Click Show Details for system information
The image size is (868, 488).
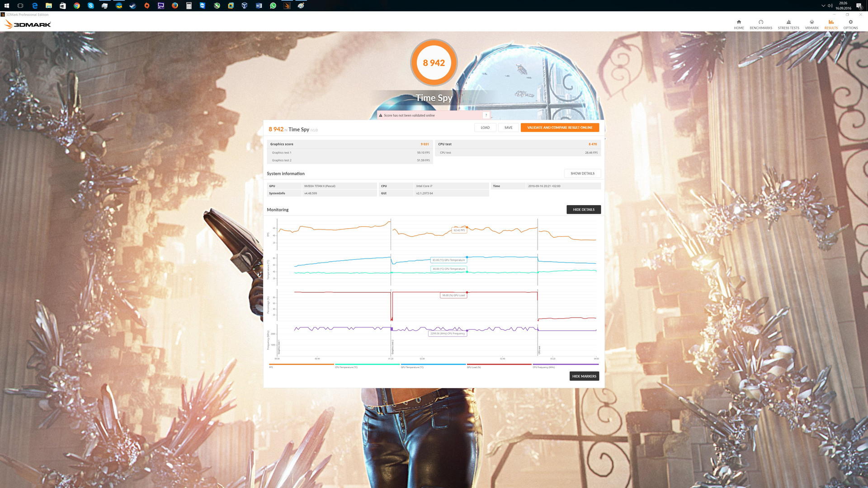[x=582, y=174]
